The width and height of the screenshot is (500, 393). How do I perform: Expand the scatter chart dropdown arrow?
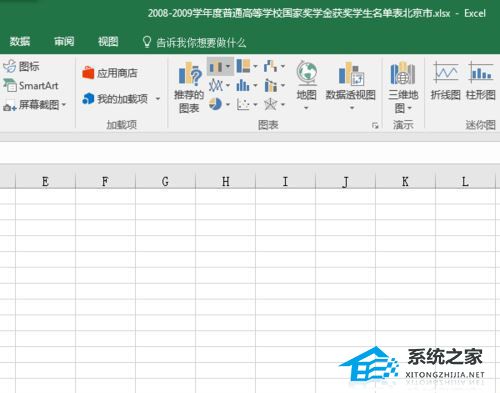[x=255, y=105]
